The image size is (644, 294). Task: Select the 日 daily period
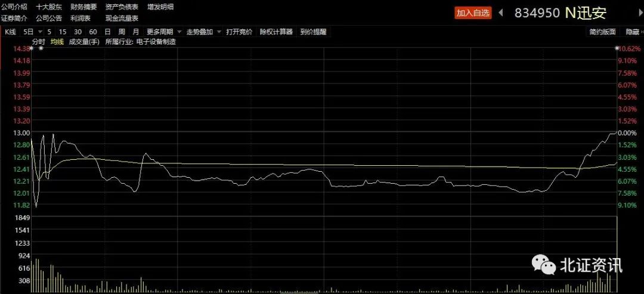coord(107,32)
